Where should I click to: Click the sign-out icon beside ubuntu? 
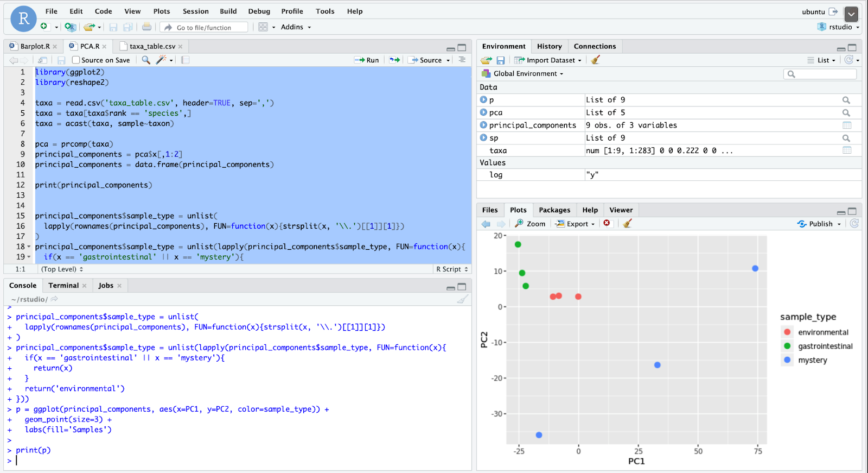[x=833, y=11]
